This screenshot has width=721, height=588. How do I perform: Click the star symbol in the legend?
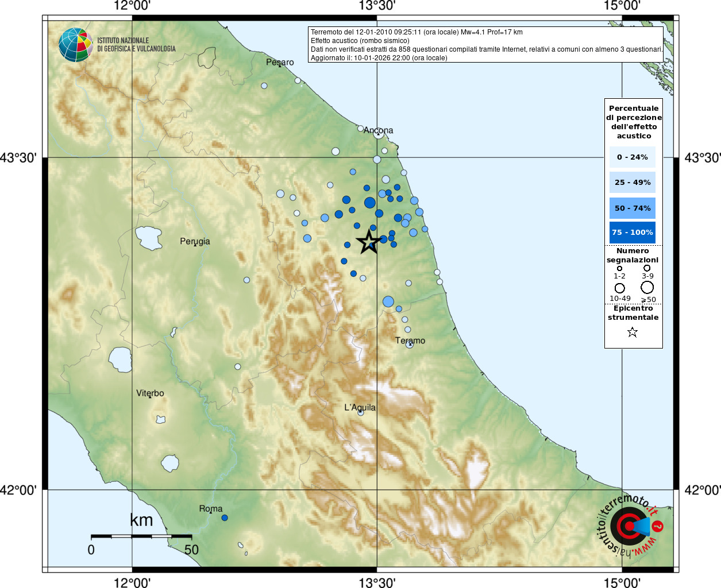click(633, 332)
